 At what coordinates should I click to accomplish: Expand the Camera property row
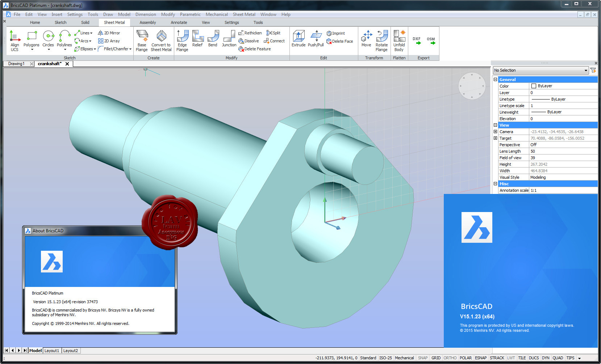495,131
